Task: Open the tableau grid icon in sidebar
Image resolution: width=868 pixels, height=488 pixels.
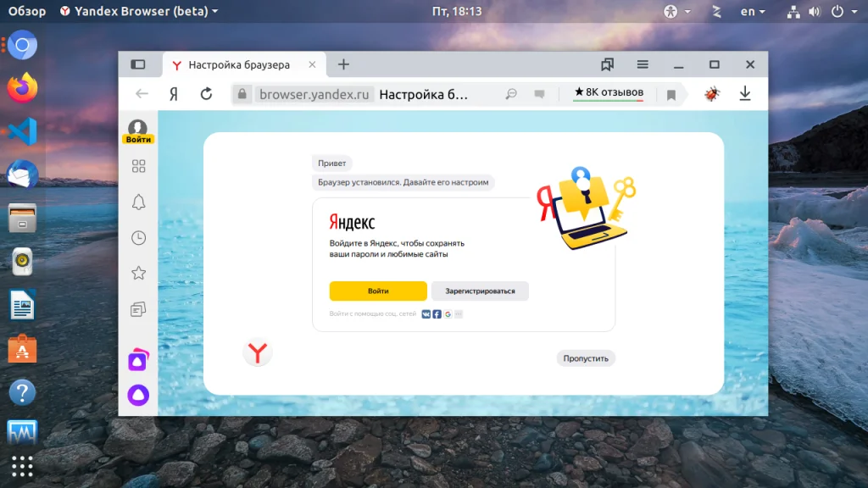Action: [x=138, y=166]
